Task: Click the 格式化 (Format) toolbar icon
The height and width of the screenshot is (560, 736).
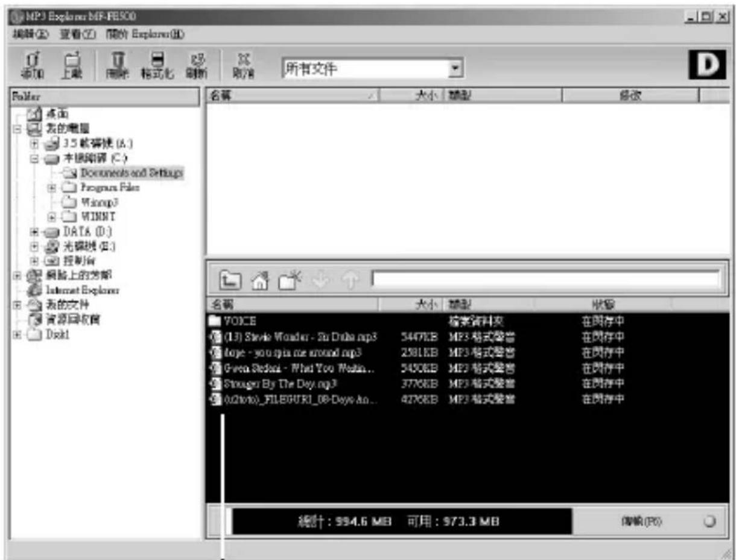Action: click(158, 65)
